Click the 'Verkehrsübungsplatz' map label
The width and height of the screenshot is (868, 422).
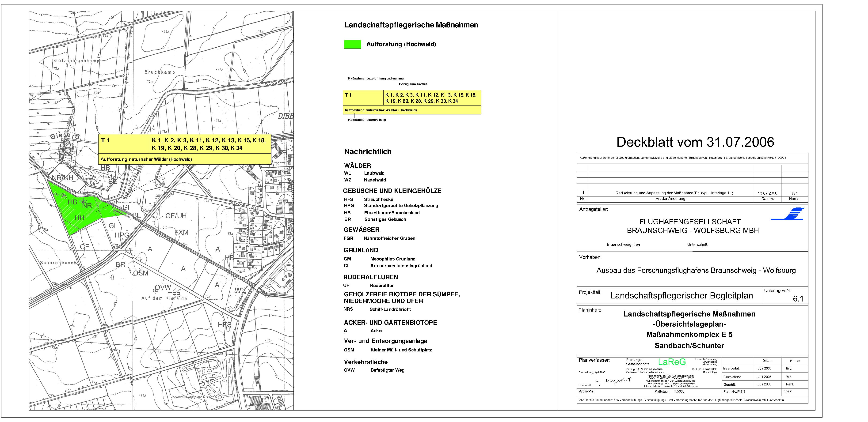click(186, 397)
